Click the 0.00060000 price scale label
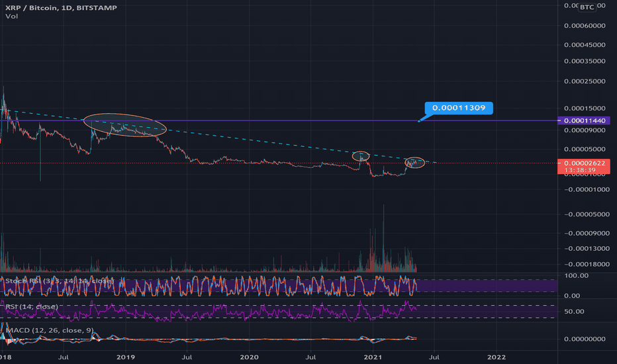 pyautogui.click(x=585, y=26)
